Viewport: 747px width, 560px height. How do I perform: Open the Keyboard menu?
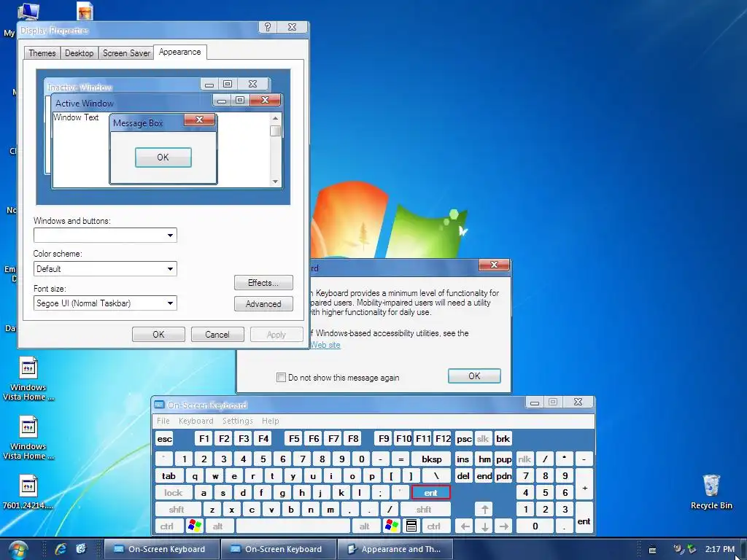(x=196, y=421)
